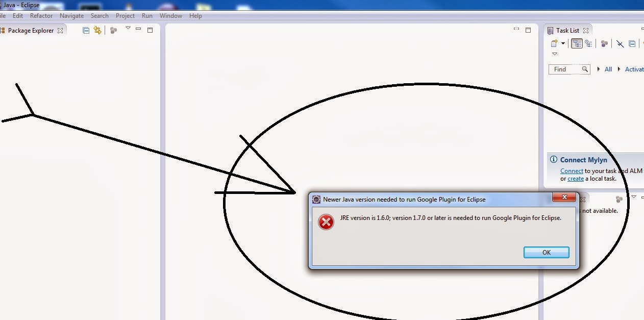Toggle Link with Editor in Package Explorer

tap(97, 31)
